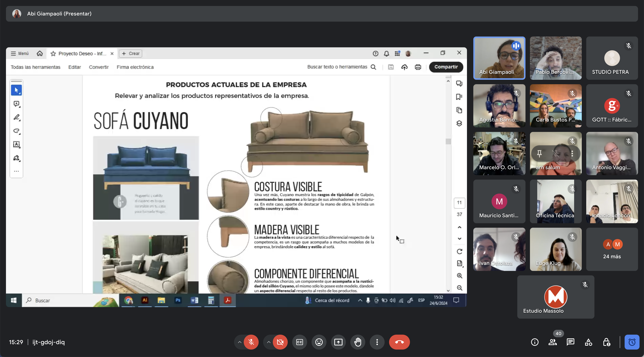Viewport: 644px width, 357px height.
Task: Show the participants list
Action: point(553,342)
